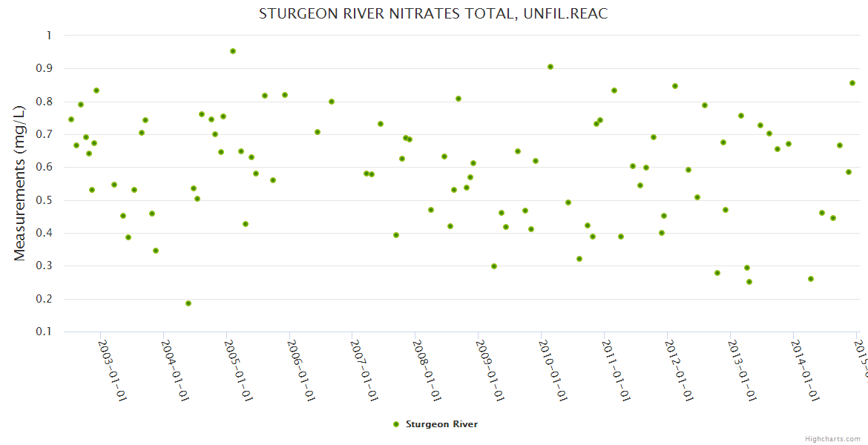Click the 0.28 data point in late 2012

point(717,273)
